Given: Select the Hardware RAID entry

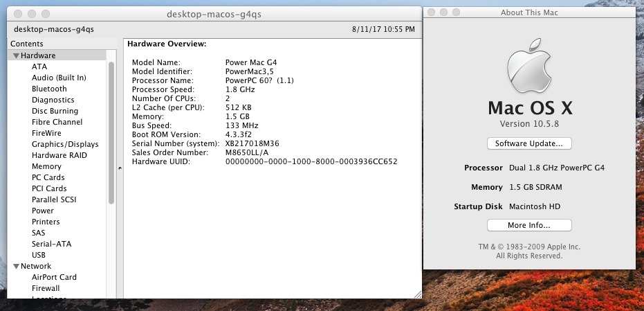Looking at the screenshot, I should point(59,155).
